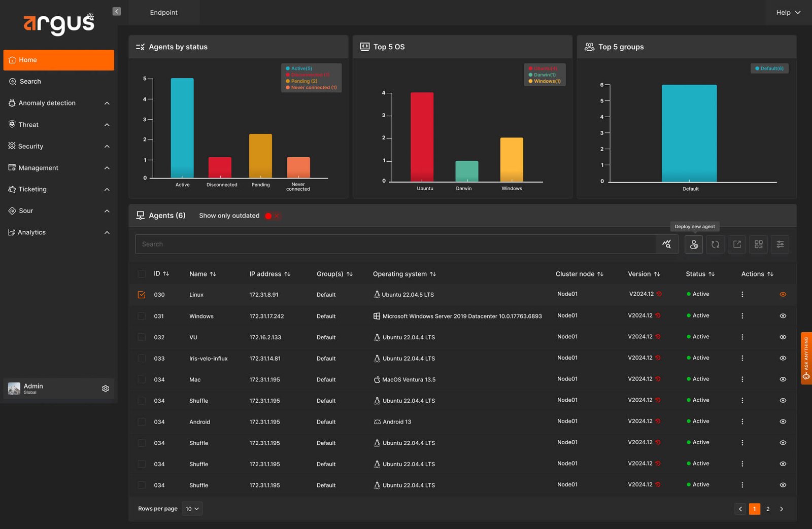Open Admin settings gear icon
Image resolution: width=812 pixels, height=529 pixels.
[106, 389]
